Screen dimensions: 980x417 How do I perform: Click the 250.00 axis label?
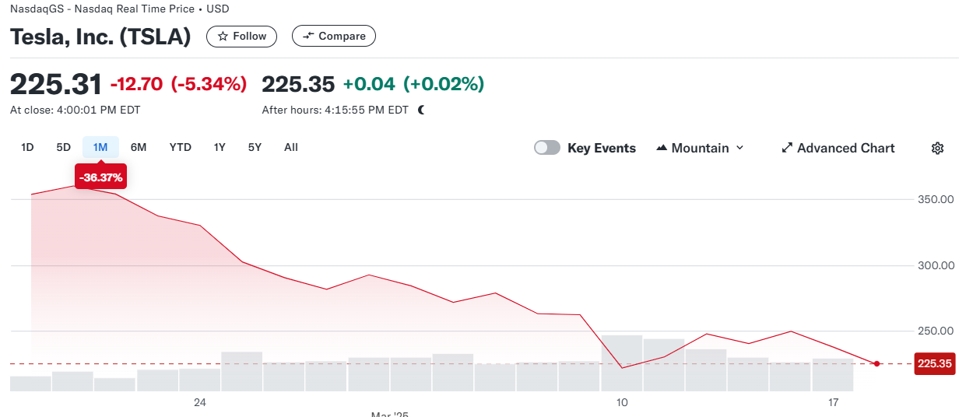click(935, 331)
